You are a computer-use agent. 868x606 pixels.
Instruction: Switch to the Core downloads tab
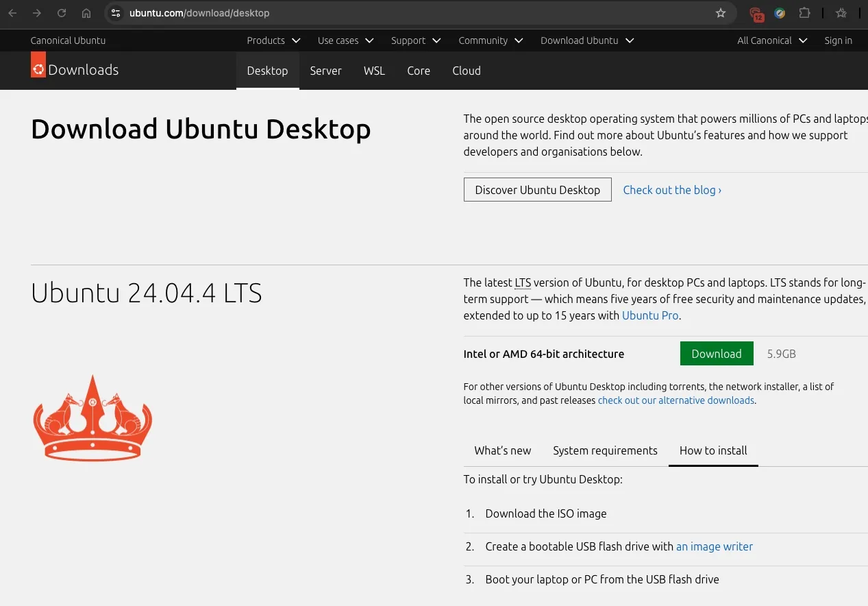419,71
